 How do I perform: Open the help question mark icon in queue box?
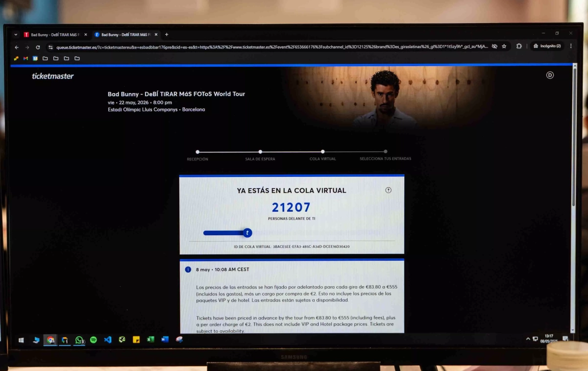(x=389, y=190)
